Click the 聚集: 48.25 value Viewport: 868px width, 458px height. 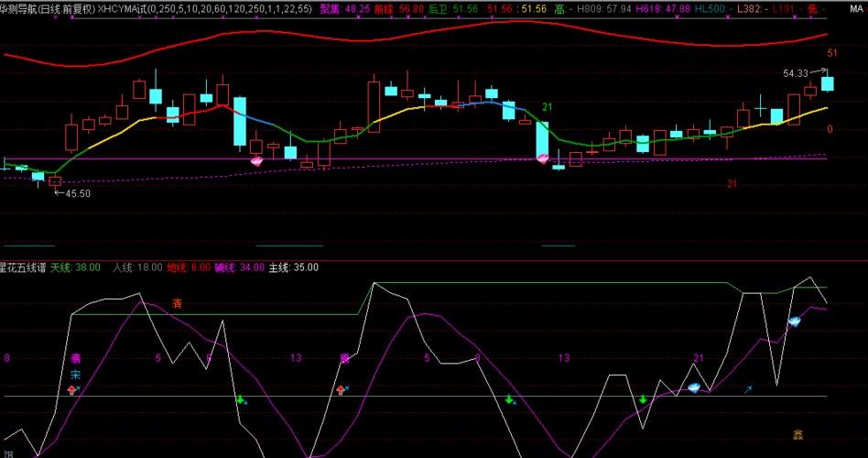[x=345, y=9]
